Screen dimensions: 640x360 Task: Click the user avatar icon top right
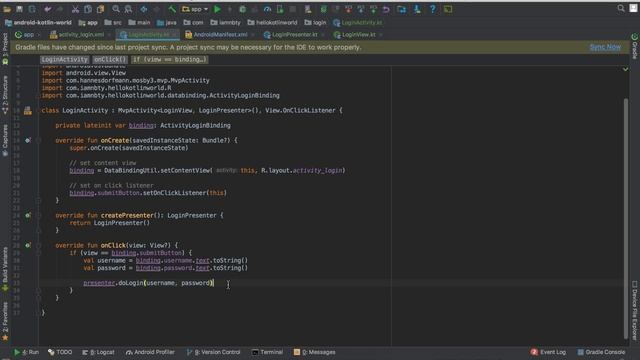coord(633,9)
